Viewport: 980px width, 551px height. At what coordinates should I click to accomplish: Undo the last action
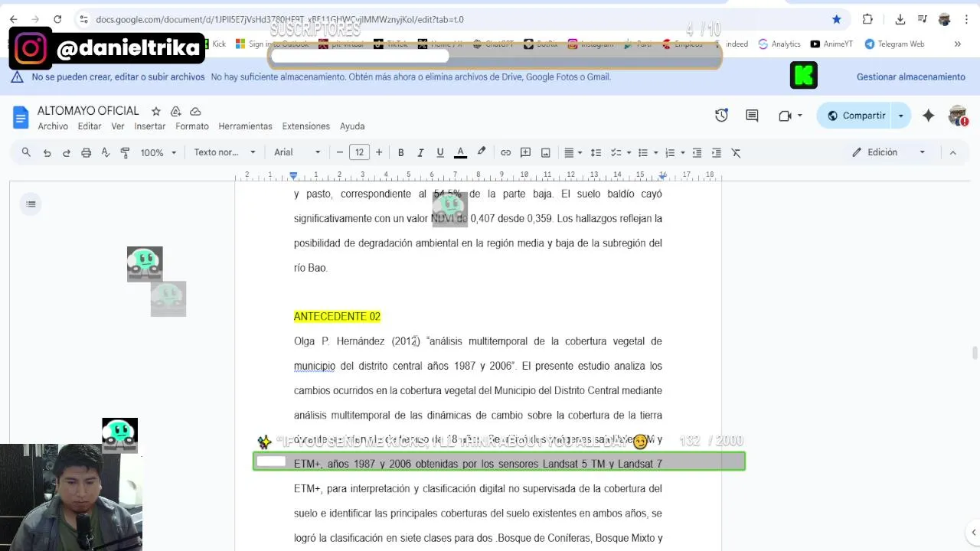pos(47,152)
